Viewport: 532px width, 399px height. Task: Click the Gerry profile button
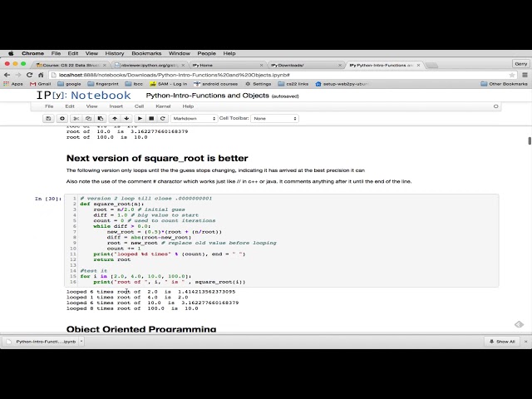521,63
